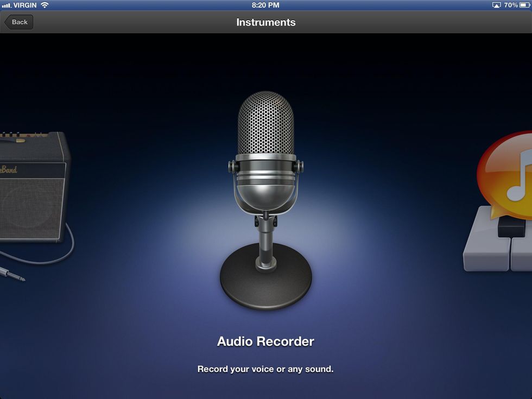Pick the orange music note Sampler bubble

[506, 174]
